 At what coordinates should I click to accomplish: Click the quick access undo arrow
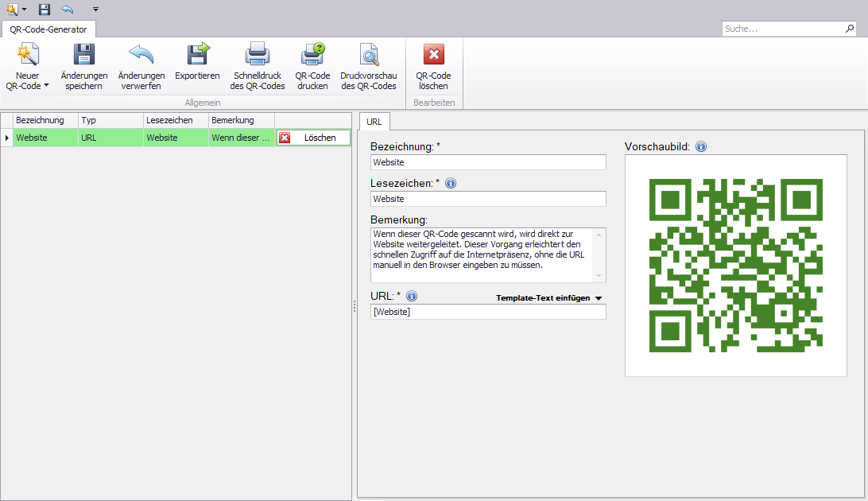(x=68, y=10)
